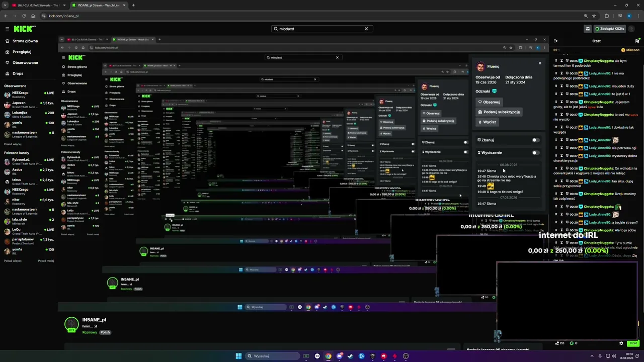Click the Fluenq badge next to Odznaki
This screenshot has width=644, height=362.
pyautogui.click(x=494, y=91)
